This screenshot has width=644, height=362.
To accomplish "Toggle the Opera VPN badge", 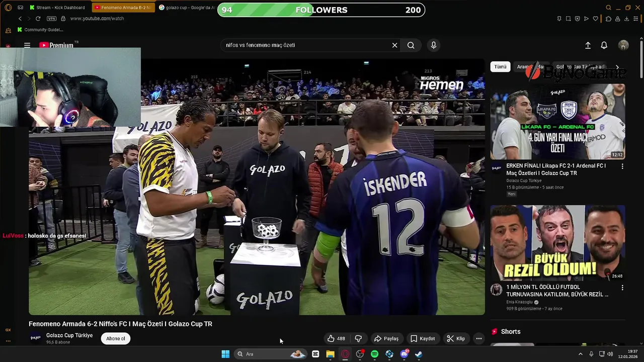I will pos(51,19).
